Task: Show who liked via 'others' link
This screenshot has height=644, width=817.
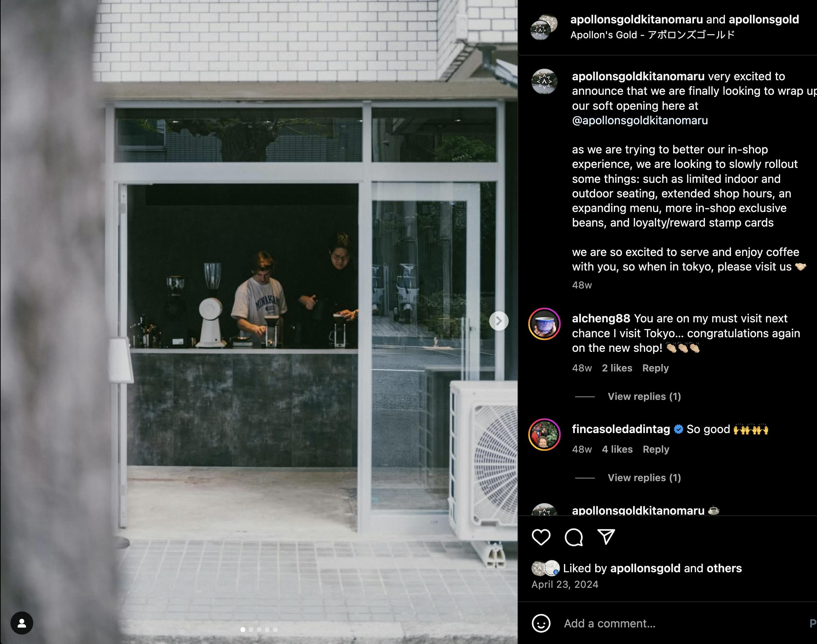Action: (x=724, y=568)
